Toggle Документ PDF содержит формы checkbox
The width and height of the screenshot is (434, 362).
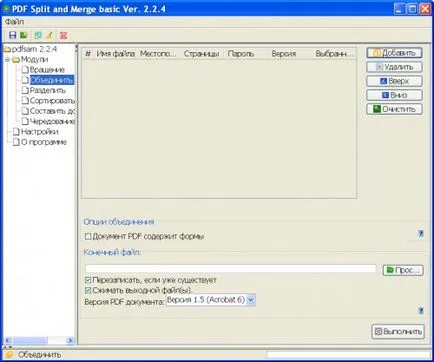click(88, 236)
